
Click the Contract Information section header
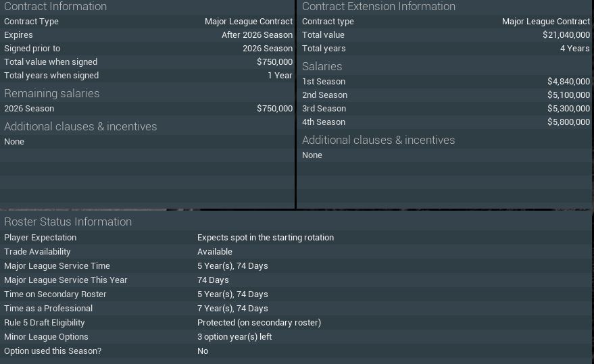[55, 7]
